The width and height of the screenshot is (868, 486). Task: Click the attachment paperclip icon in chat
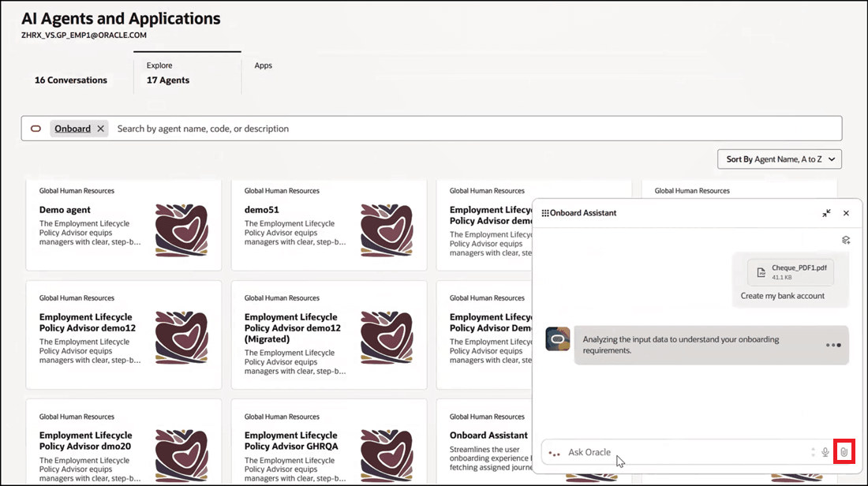tap(844, 452)
